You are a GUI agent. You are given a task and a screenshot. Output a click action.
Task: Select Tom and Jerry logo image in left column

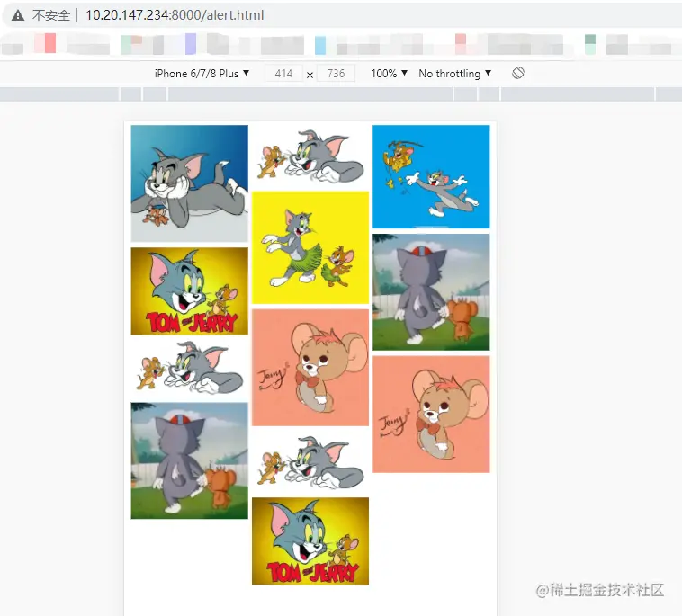(x=190, y=291)
